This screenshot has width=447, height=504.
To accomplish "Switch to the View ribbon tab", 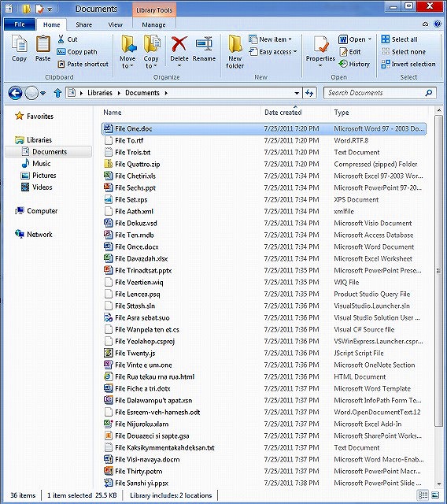I will click(115, 24).
